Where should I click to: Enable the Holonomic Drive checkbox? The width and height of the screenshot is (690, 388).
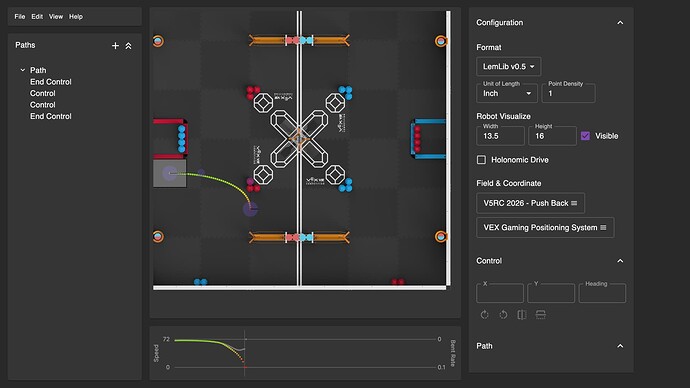481,160
